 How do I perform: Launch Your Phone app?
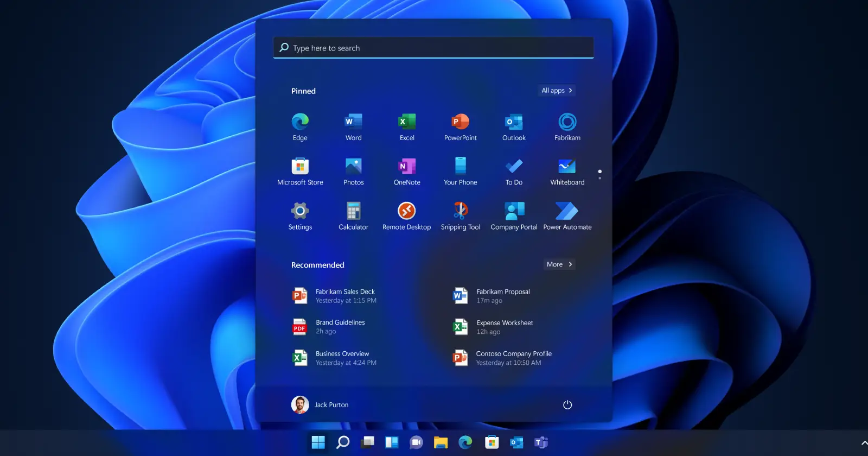pos(460,172)
